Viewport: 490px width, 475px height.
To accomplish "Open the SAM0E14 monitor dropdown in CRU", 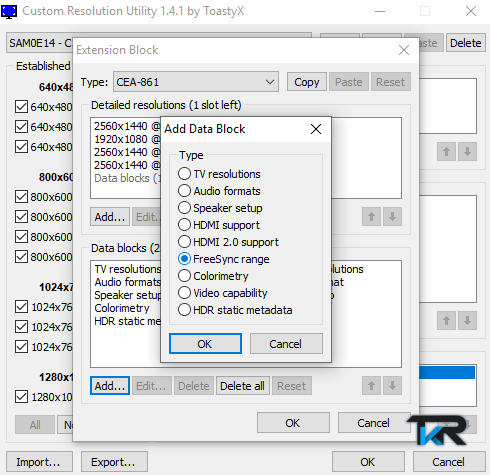I will point(39,43).
